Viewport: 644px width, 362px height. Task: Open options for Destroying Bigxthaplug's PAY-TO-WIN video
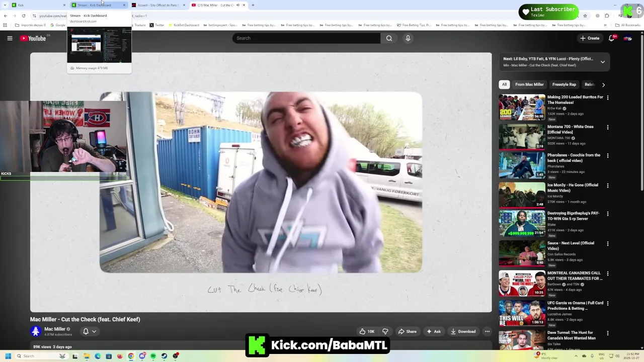click(607, 214)
